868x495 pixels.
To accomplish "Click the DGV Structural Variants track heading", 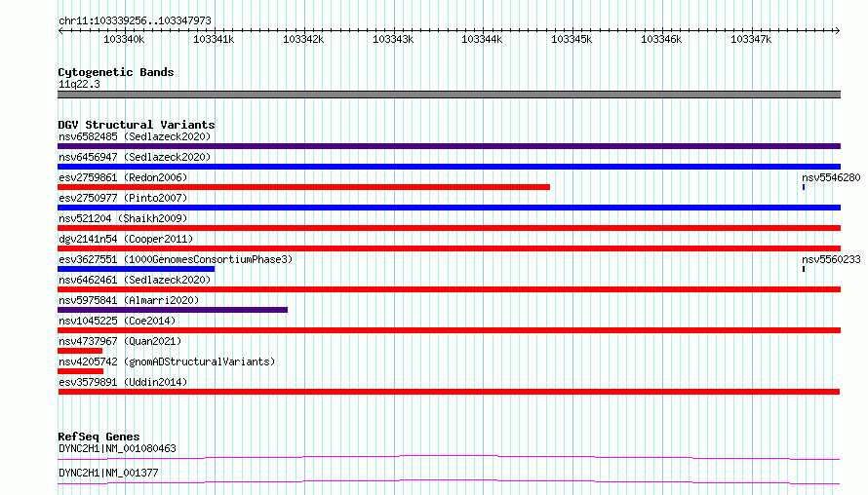I will pos(137,125).
